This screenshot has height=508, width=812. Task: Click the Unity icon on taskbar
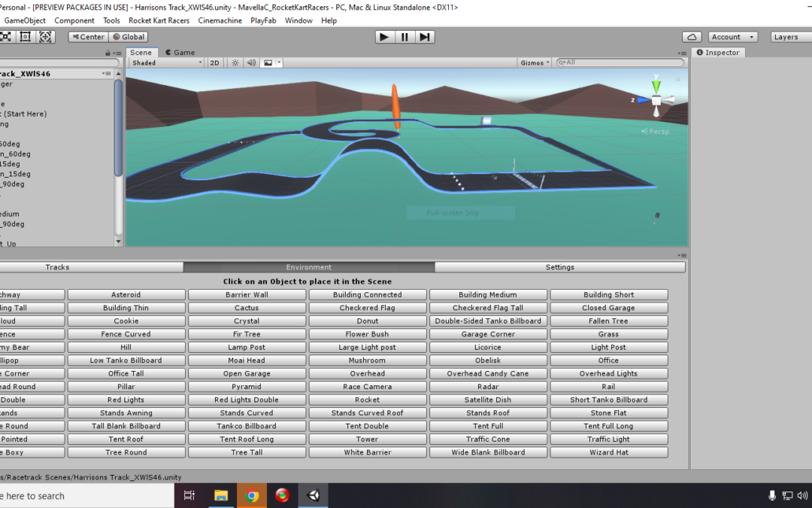click(314, 495)
